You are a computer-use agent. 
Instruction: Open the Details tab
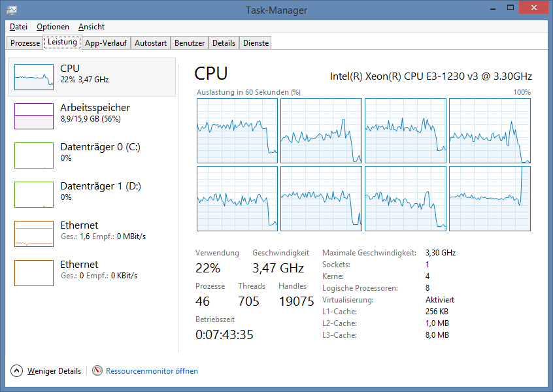(224, 43)
